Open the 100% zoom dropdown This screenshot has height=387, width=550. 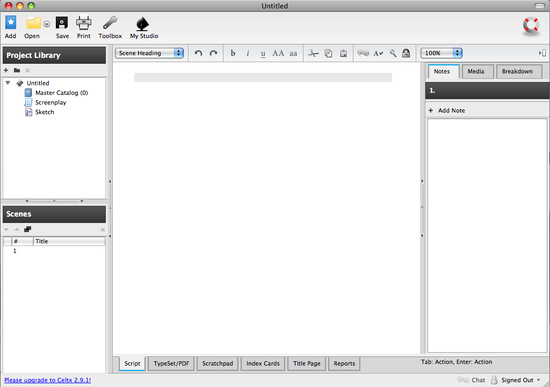[441, 53]
